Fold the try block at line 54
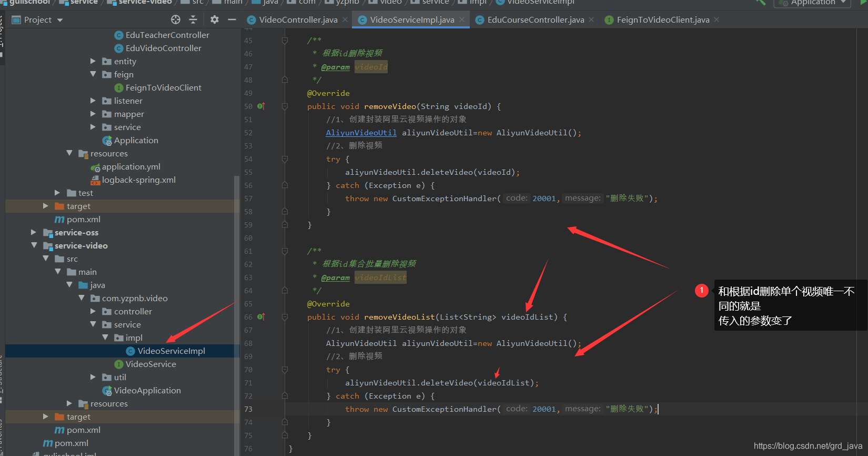868x456 pixels. (285, 159)
